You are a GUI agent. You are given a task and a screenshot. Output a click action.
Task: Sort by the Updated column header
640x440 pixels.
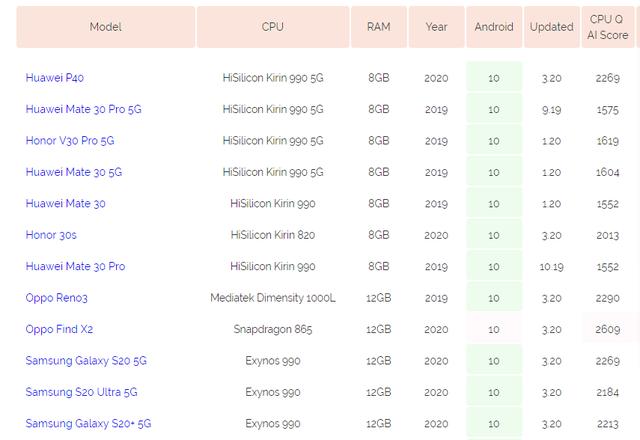pos(551,27)
